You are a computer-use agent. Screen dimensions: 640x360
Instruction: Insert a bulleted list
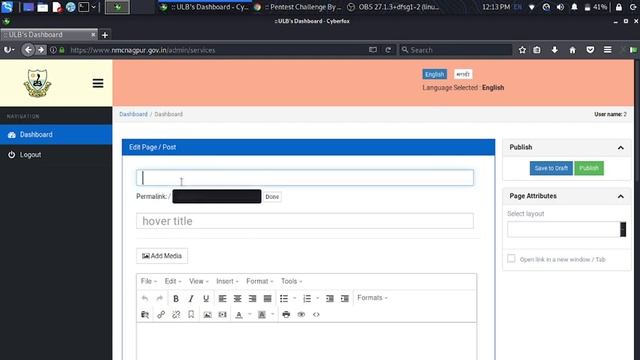(x=284, y=298)
